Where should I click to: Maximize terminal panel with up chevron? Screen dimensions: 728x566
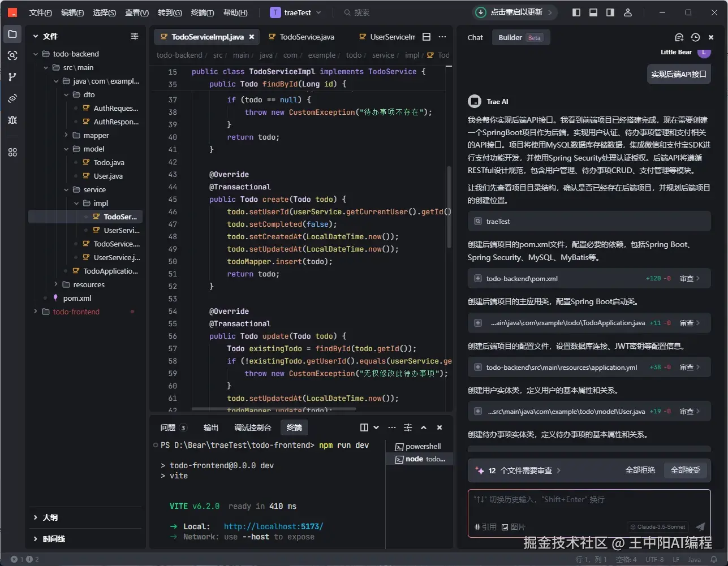424,427
